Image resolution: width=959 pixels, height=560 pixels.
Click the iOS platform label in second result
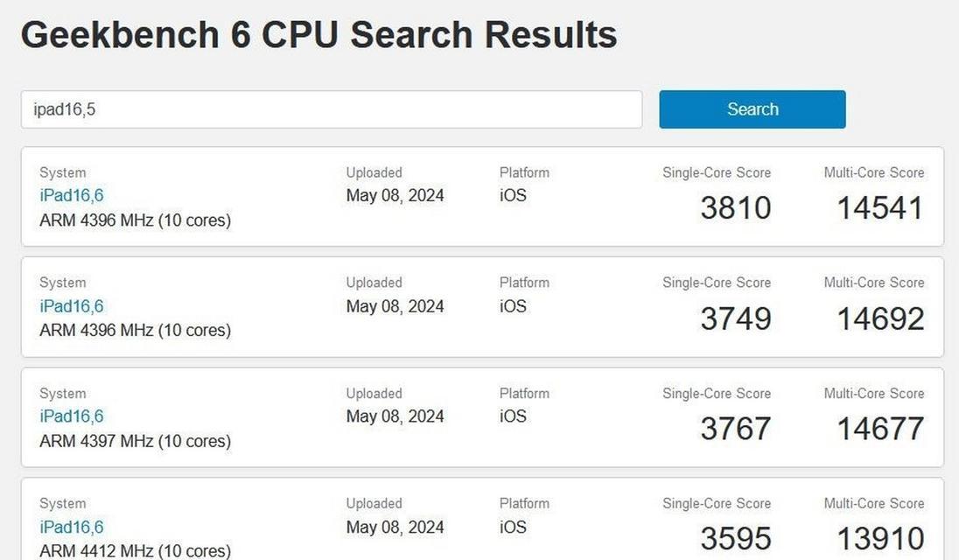(x=513, y=306)
